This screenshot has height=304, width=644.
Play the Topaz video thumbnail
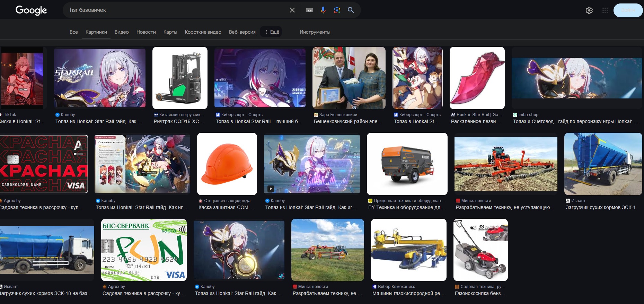pyautogui.click(x=312, y=164)
